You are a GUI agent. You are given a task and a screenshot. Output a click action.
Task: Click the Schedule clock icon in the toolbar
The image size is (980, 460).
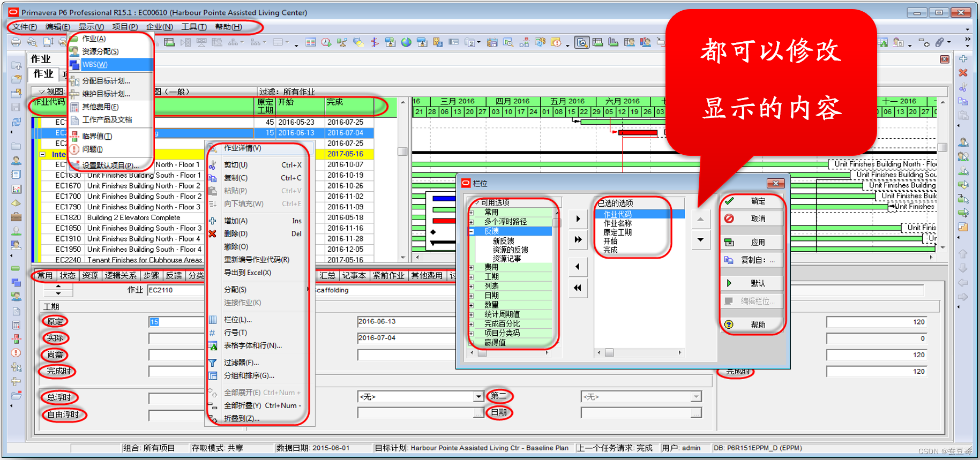click(x=326, y=42)
